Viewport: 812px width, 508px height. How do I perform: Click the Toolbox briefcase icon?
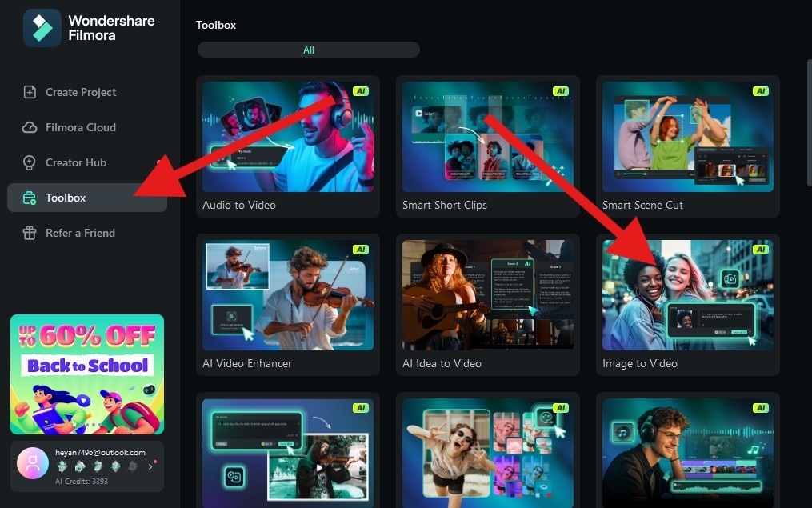(x=30, y=198)
